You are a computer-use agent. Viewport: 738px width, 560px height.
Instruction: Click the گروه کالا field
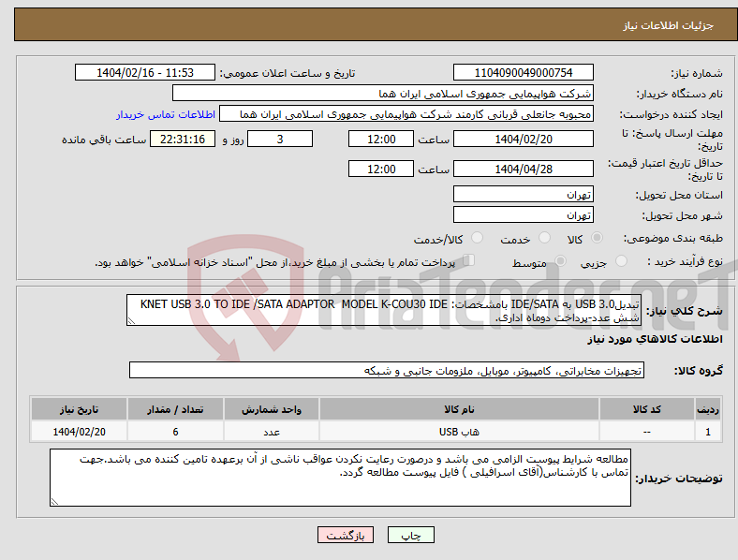tap(387, 370)
